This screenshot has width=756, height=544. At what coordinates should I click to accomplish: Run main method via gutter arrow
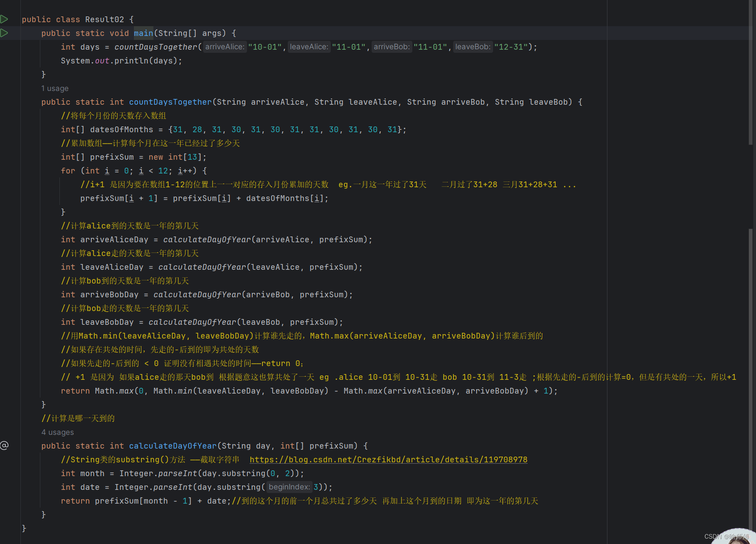(x=4, y=33)
